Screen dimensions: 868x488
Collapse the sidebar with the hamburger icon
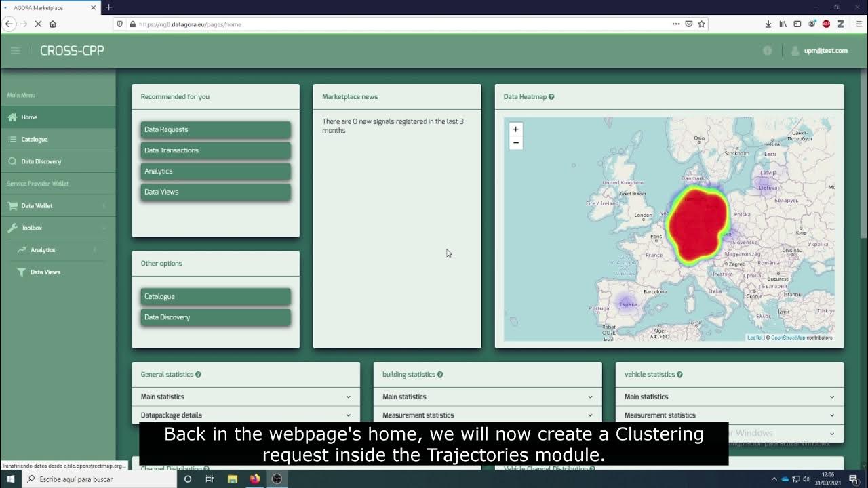click(x=15, y=50)
